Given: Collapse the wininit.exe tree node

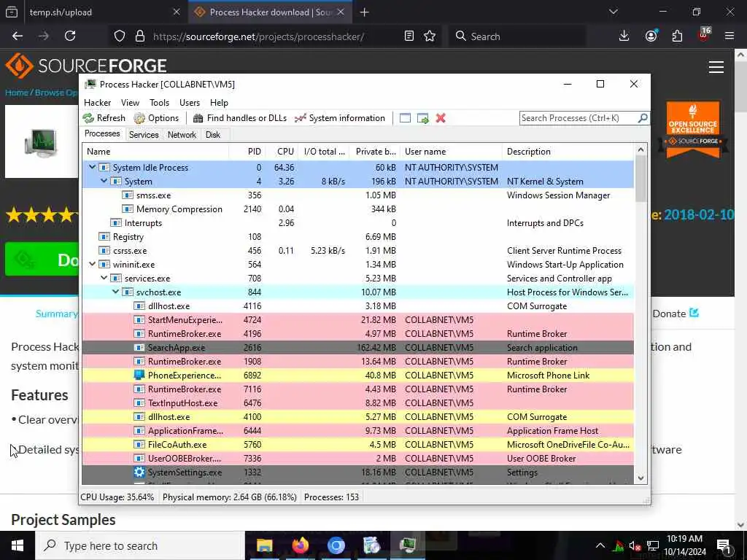Looking at the screenshot, I should [x=93, y=264].
